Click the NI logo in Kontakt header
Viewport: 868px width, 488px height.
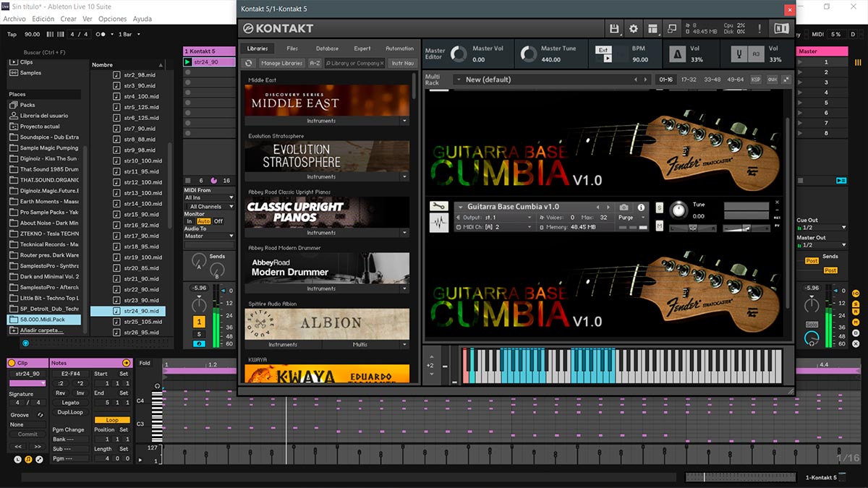781,28
